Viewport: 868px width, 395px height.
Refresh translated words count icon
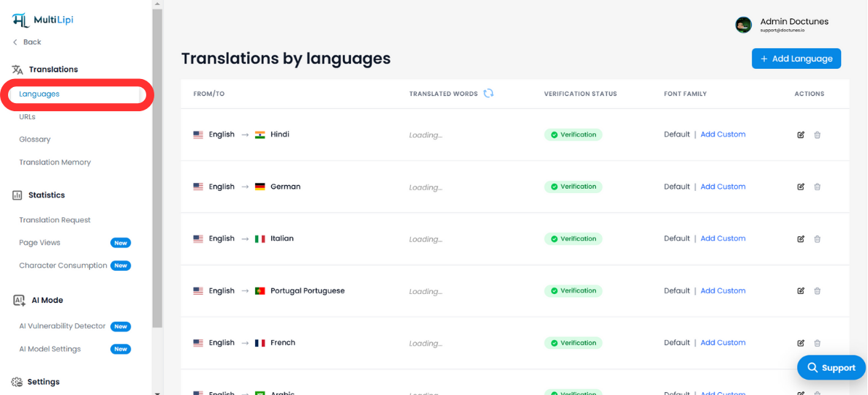coord(488,93)
